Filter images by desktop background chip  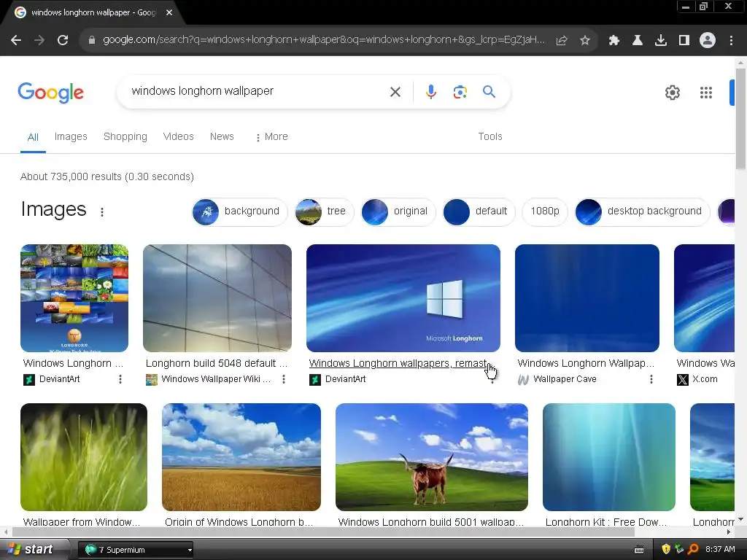click(642, 211)
